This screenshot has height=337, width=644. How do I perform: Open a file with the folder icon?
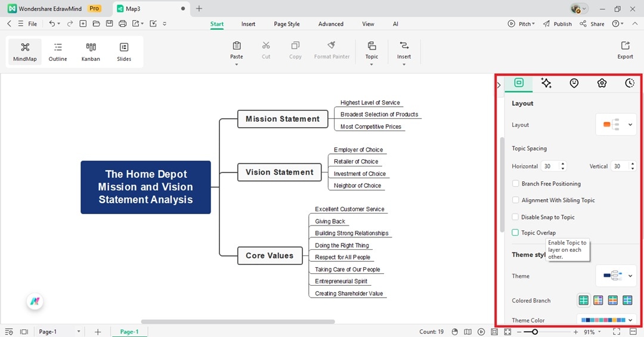96,24
